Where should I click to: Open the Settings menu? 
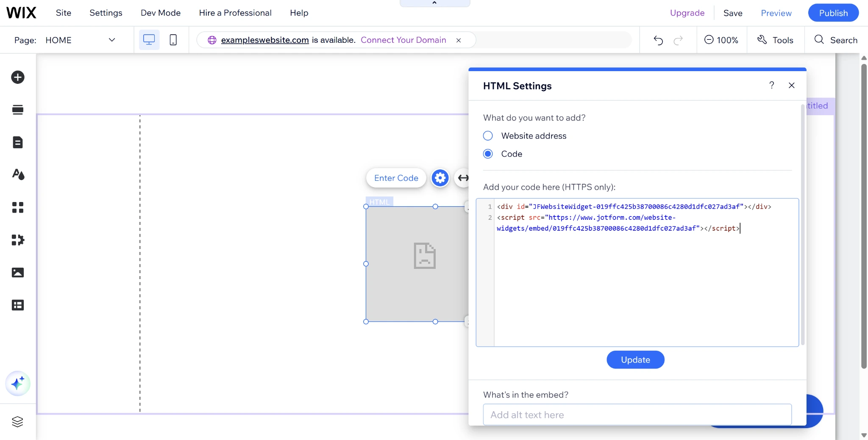pos(106,13)
